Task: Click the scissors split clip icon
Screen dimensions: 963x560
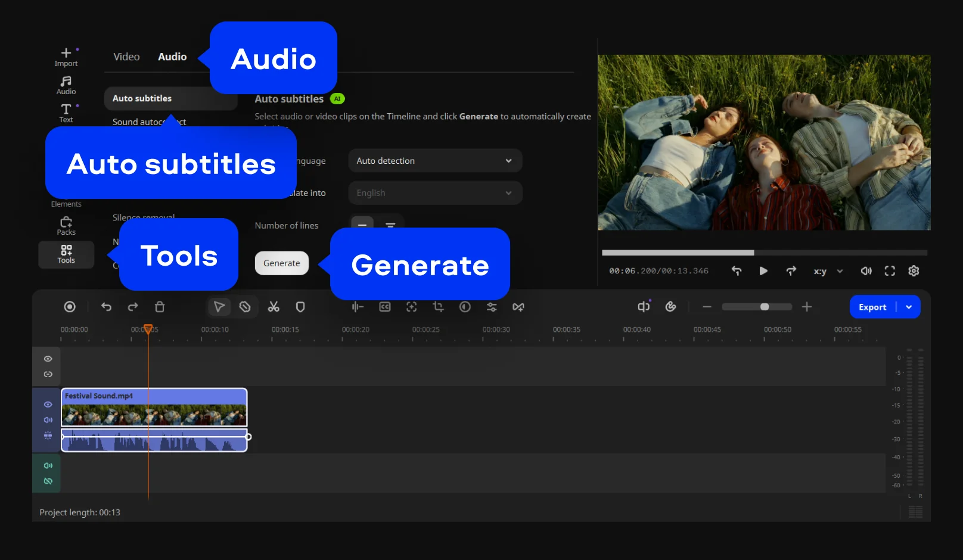Action: (x=274, y=307)
